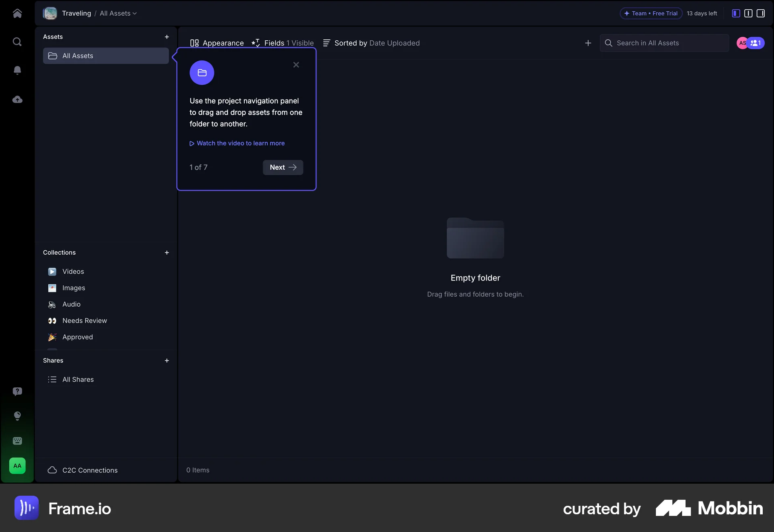This screenshot has height=532, width=774.
Task: Open help using the question mark icon
Action: point(17,391)
